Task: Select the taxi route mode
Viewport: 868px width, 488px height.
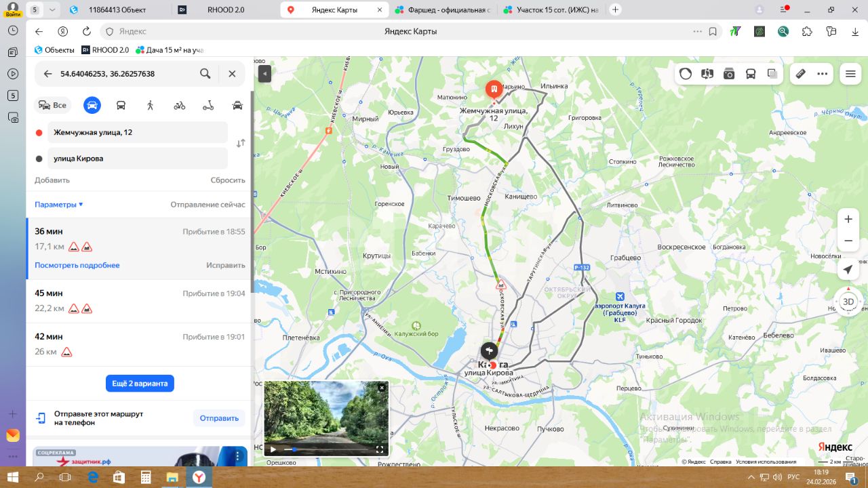Action: click(x=237, y=105)
